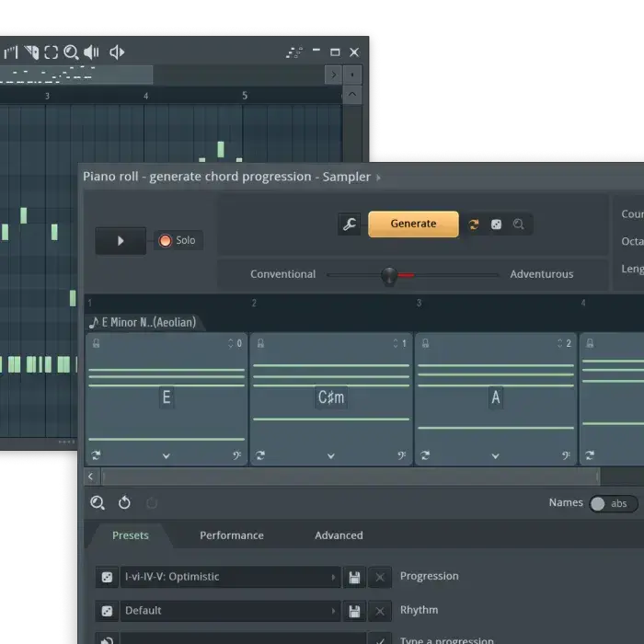
Task: Toggle the Solo radio button
Action: coord(165,241)
